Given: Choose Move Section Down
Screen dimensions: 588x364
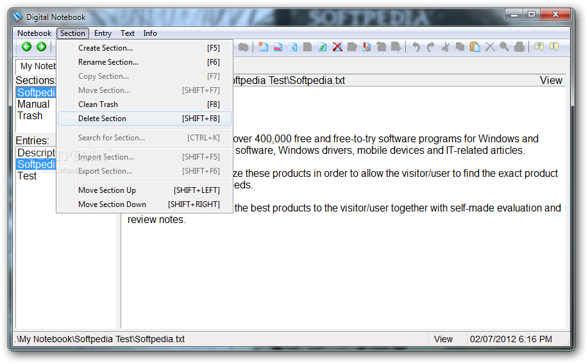Looking at the screenshot, I should point(145,204).
